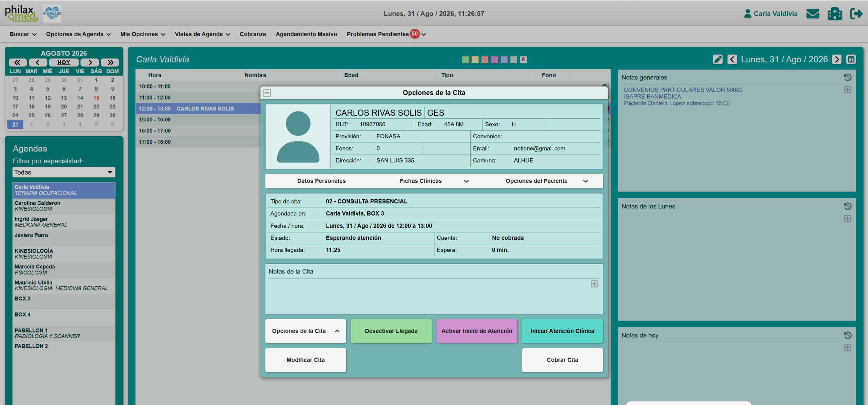Open Opciones de Agenda dropdown
Screen dimensions: 868x405
coord(78,34)
